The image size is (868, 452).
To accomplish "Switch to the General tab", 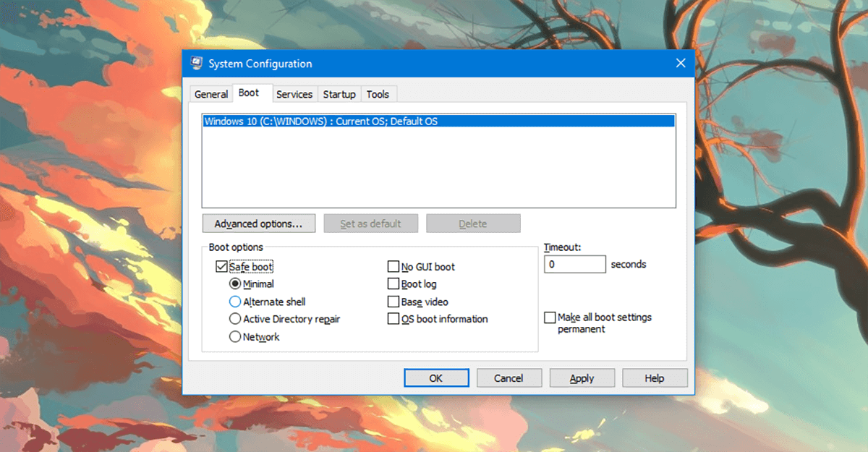I will pyautogui.click(x=211, y=94).
